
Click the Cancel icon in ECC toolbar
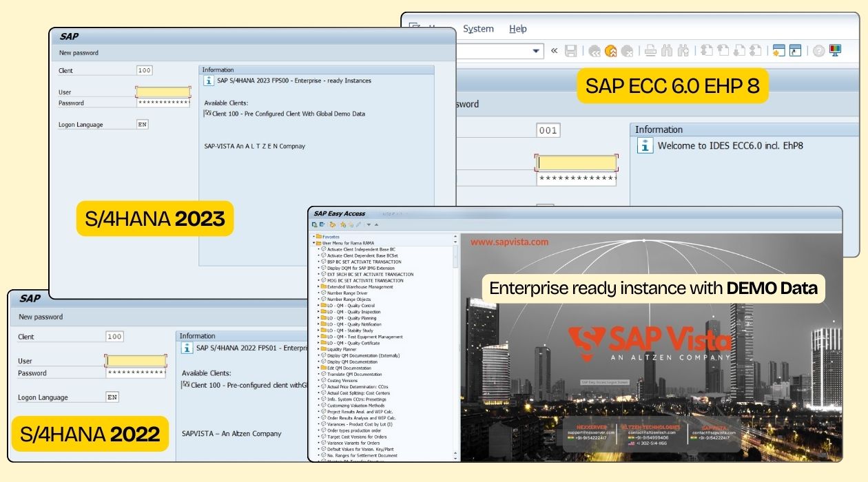coord(627,51)
